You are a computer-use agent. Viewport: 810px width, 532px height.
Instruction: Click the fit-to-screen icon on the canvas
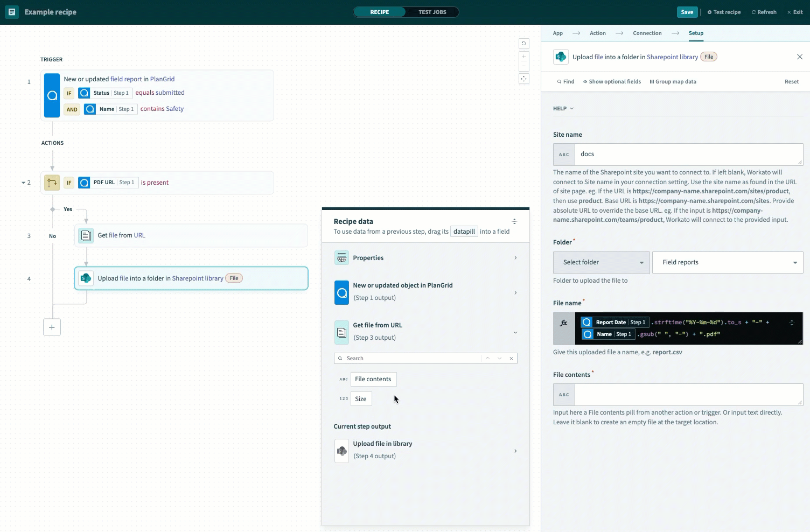click(x=523, y=79)
